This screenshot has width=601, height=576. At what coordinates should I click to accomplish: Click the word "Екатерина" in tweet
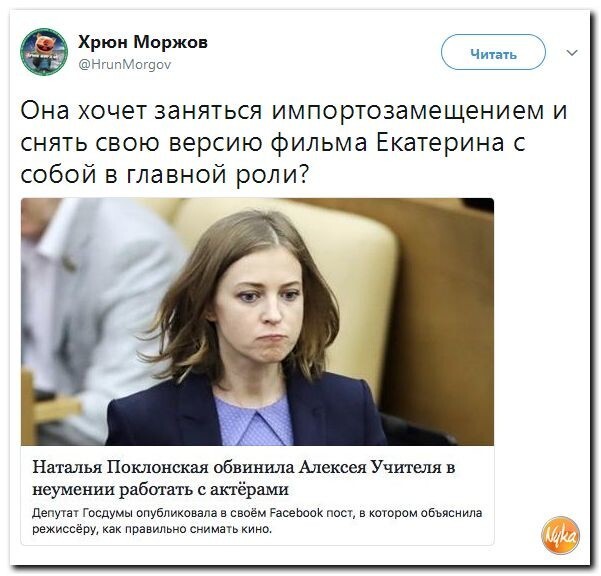(440, 143)
